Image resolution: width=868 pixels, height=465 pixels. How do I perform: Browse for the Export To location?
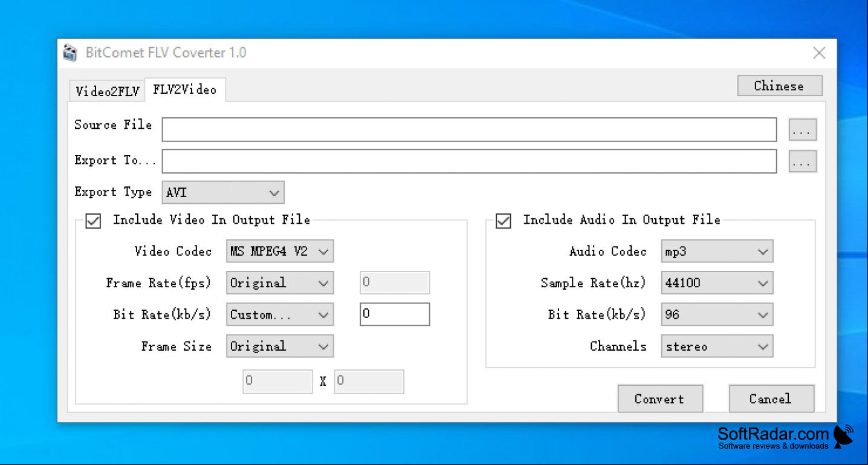point(803,161)
